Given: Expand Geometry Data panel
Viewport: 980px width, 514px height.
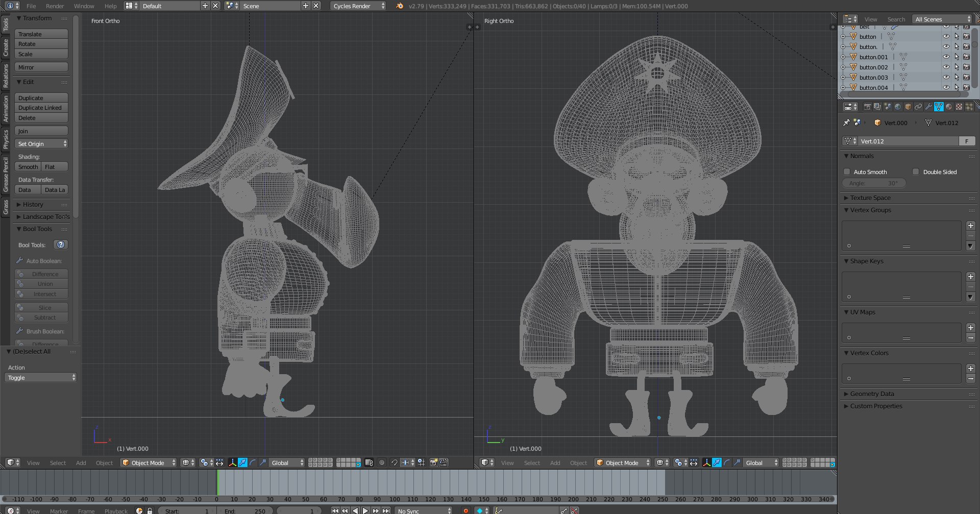Looking at the screenshot, I should [x=871, y=394].
